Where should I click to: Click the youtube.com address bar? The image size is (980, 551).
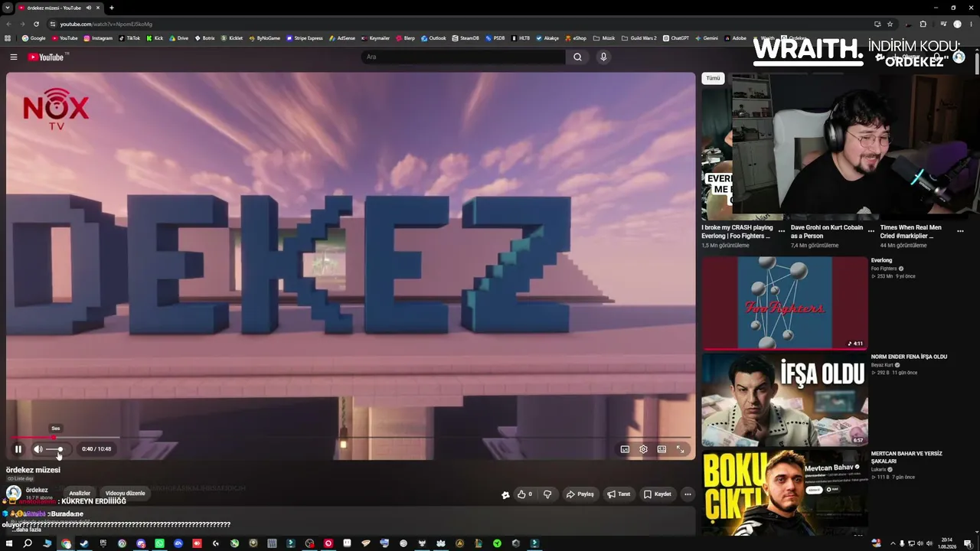pos(459,24)
